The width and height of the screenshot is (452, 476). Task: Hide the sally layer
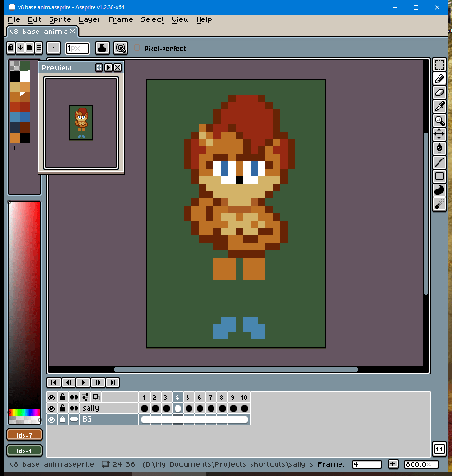(x=51, y=408)
